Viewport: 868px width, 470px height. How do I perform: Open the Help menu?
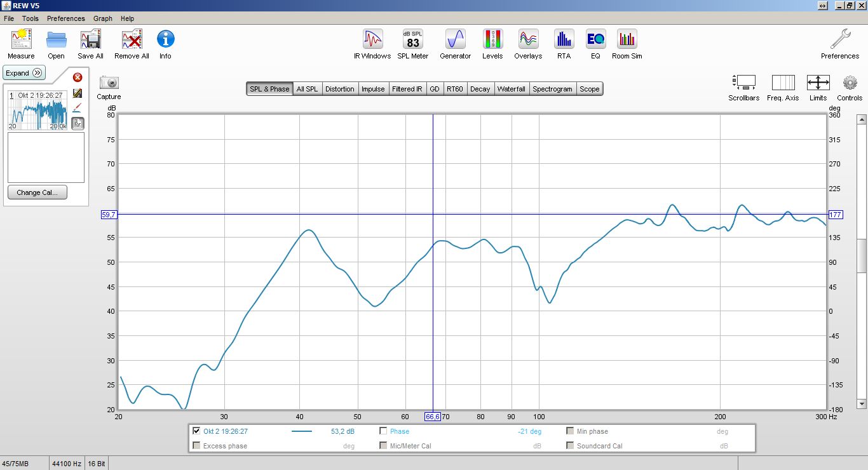pyautogui.click(x=127, y=19)
